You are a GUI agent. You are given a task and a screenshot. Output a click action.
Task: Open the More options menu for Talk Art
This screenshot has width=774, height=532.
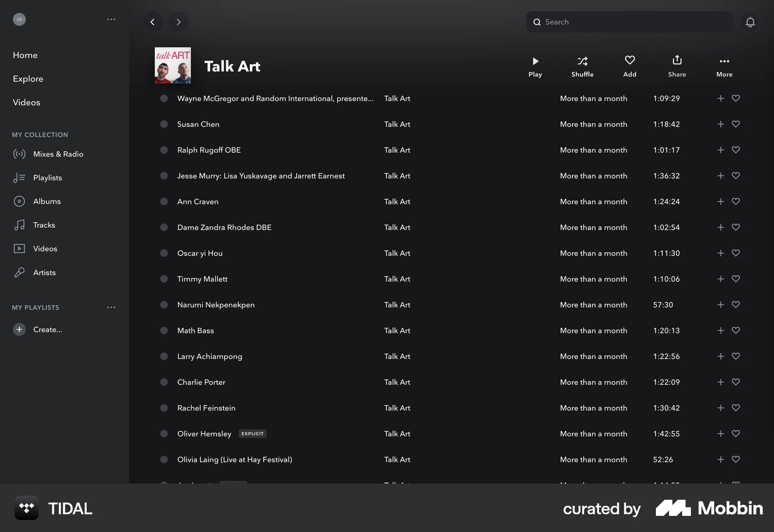[724, 65]
